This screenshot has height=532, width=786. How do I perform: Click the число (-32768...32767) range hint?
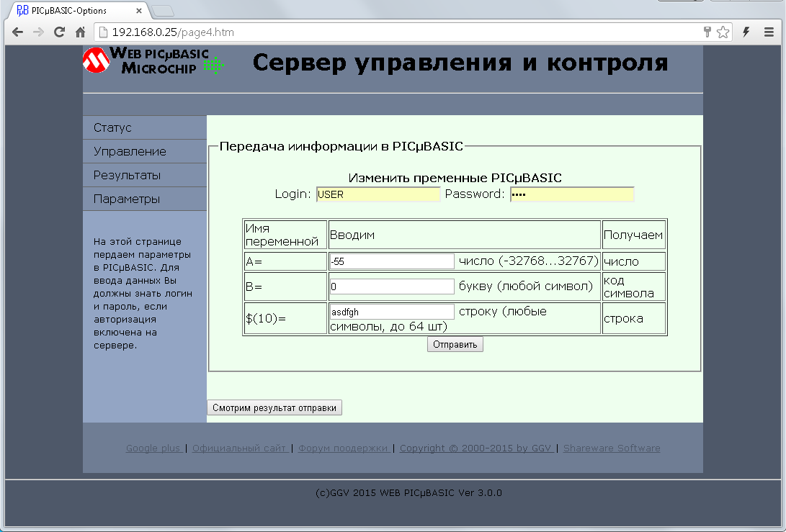coord(529,261)
